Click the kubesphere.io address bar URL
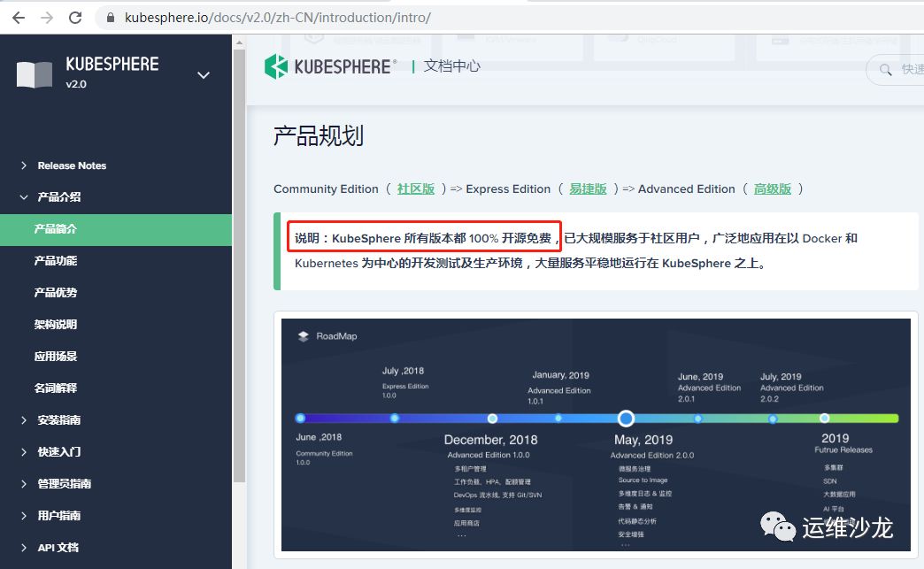 coord(278,18)
